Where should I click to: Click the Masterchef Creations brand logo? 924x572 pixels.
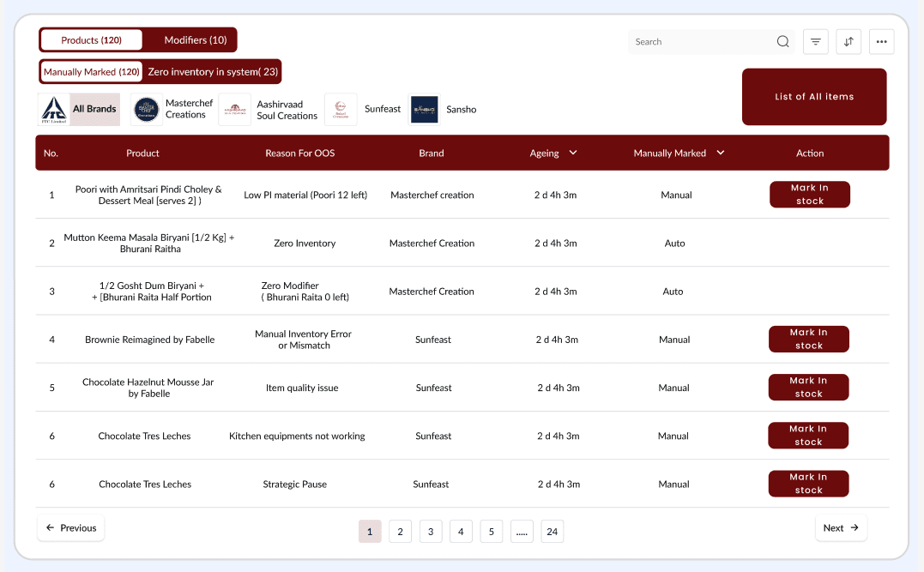(x=146, y=109)
